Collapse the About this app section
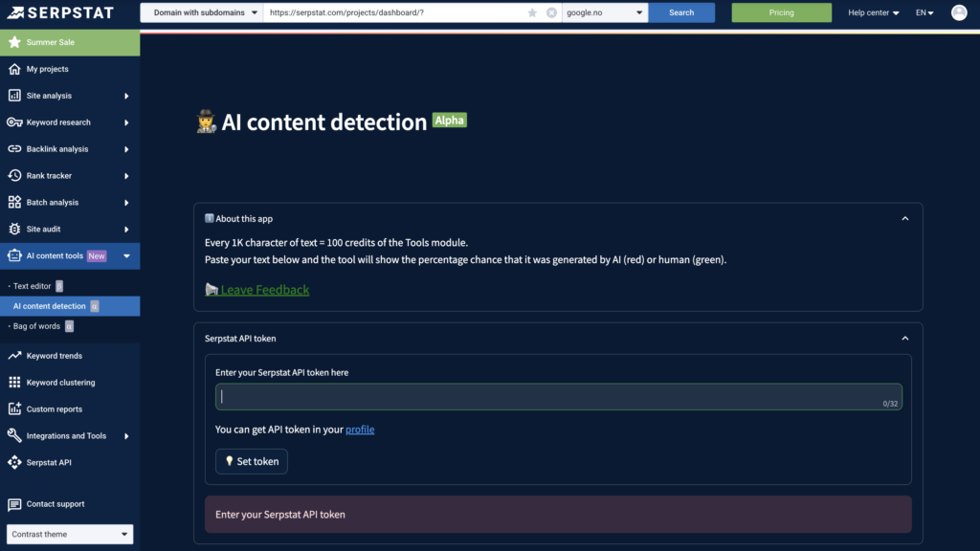The width and height of the screenshot is (980, 551). tap(905, 219)
